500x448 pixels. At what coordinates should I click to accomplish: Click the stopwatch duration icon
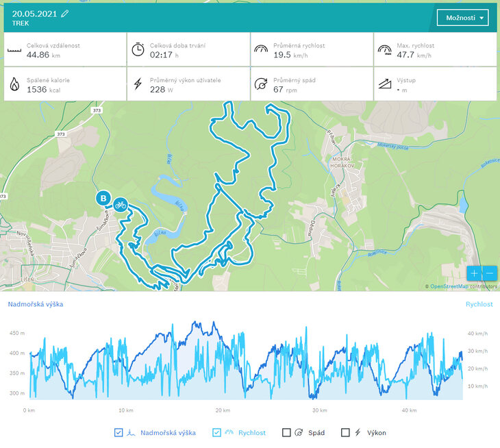click(138, 49)
